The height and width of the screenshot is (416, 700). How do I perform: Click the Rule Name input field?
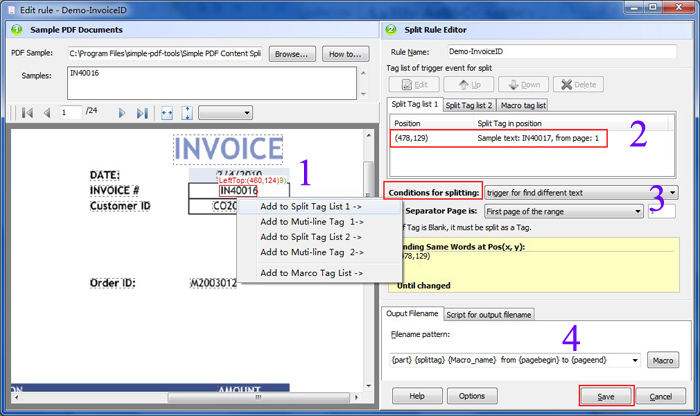562,51
